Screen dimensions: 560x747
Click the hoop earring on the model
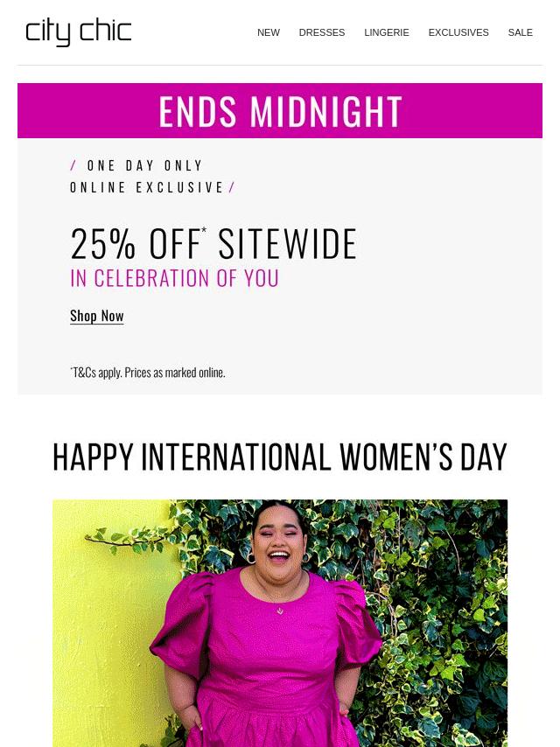click(x=249, y=558)
